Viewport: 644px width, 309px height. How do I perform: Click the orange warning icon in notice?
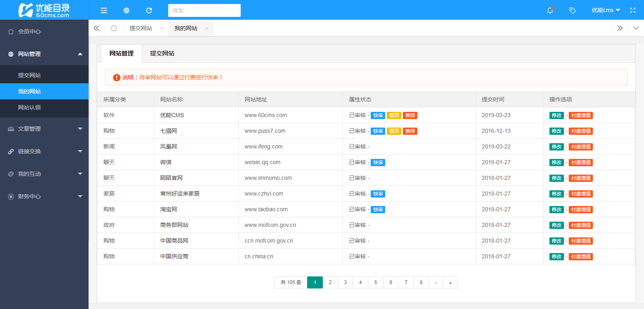[117, 77]
